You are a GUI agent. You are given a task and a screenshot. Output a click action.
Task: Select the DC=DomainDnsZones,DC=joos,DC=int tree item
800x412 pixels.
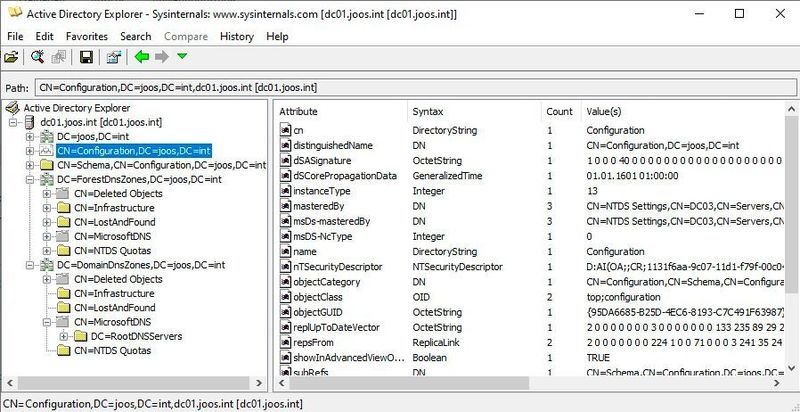(141, 265)
